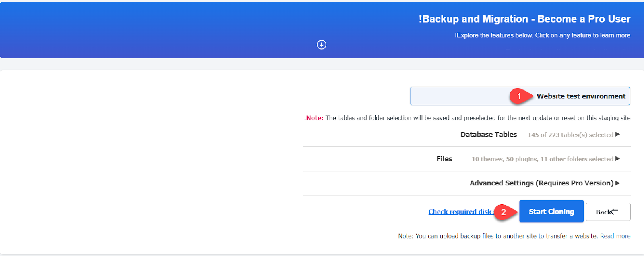The height and width of the screenshot is (256, 644).
Task: Click the Explore the features below subtitle
Action: 543,35
